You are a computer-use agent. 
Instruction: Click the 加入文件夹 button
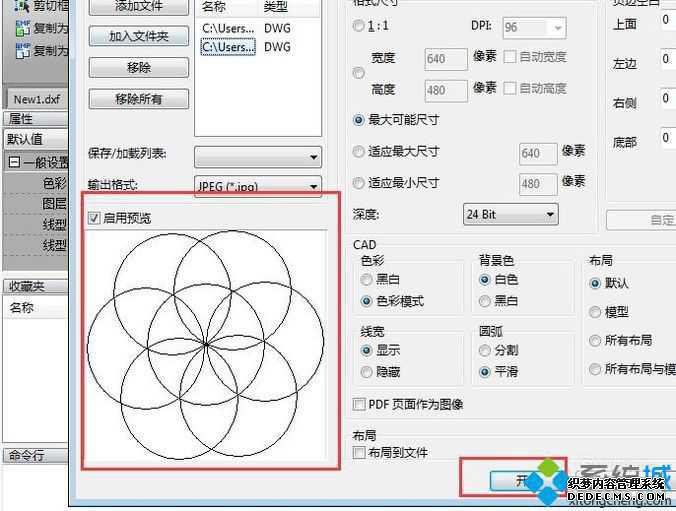pyautogui.click(x=138, y=36)
